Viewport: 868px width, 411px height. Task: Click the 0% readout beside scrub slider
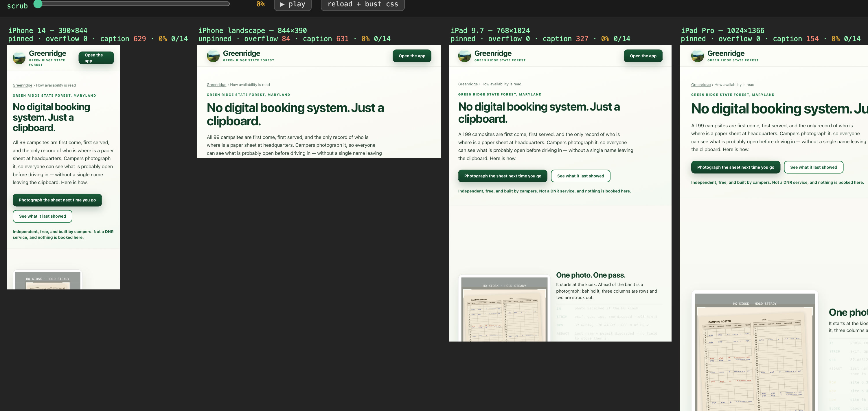click(x=260, y=4)
